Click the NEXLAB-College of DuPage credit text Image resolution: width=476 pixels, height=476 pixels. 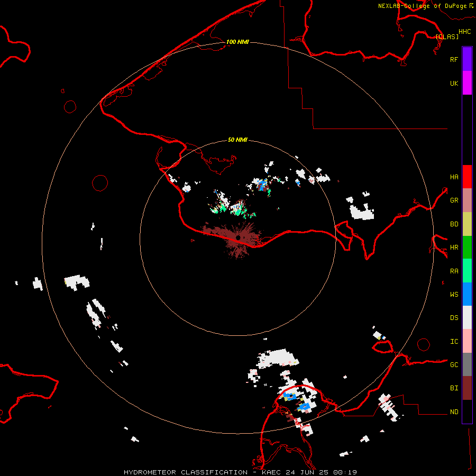click(x=422, y=6)
